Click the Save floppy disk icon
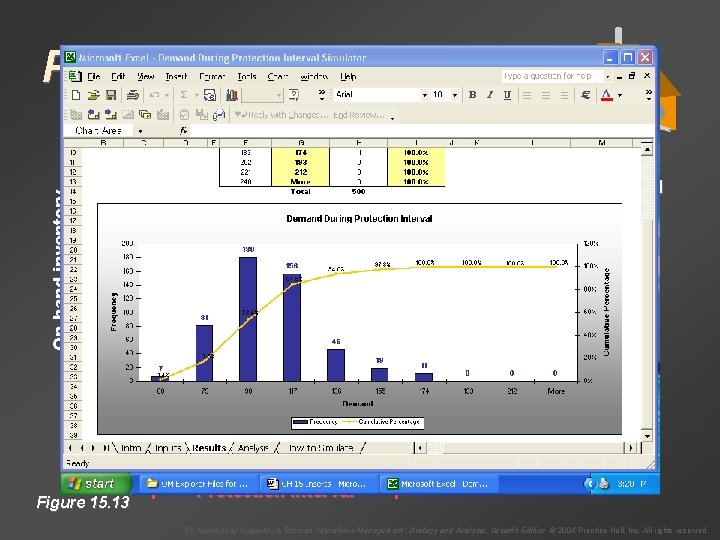 111,95
